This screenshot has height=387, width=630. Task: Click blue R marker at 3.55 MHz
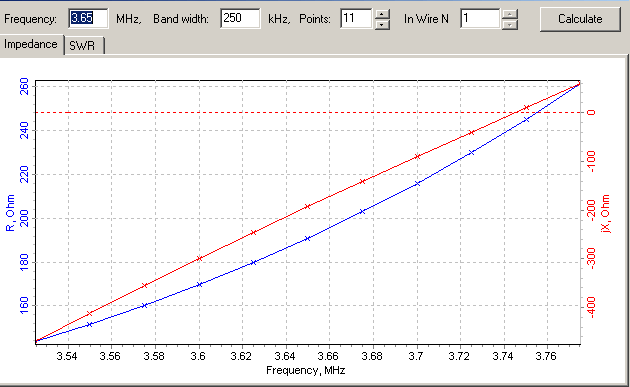click(x=90, y=324)
